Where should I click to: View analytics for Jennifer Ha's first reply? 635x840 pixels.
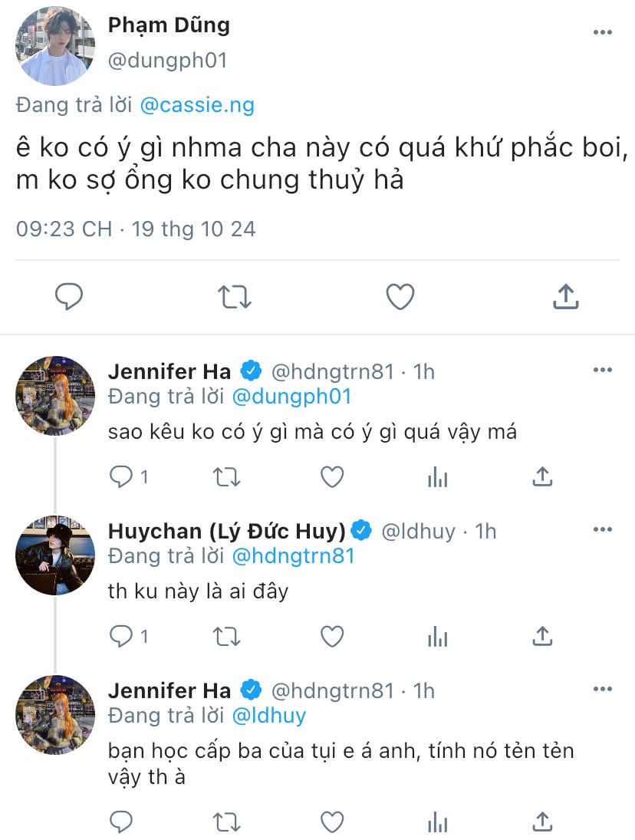click(x=437, y=477)
